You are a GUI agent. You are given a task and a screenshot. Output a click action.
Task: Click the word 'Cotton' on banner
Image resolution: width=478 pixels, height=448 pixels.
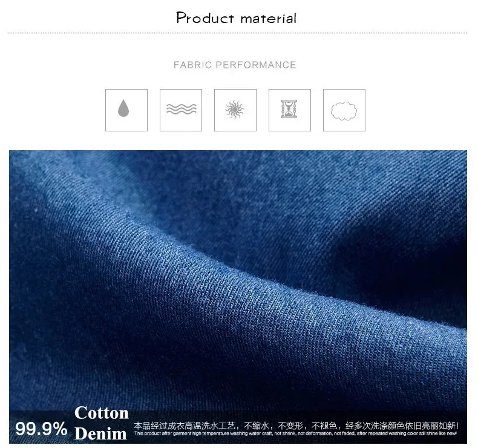point(102,413)
